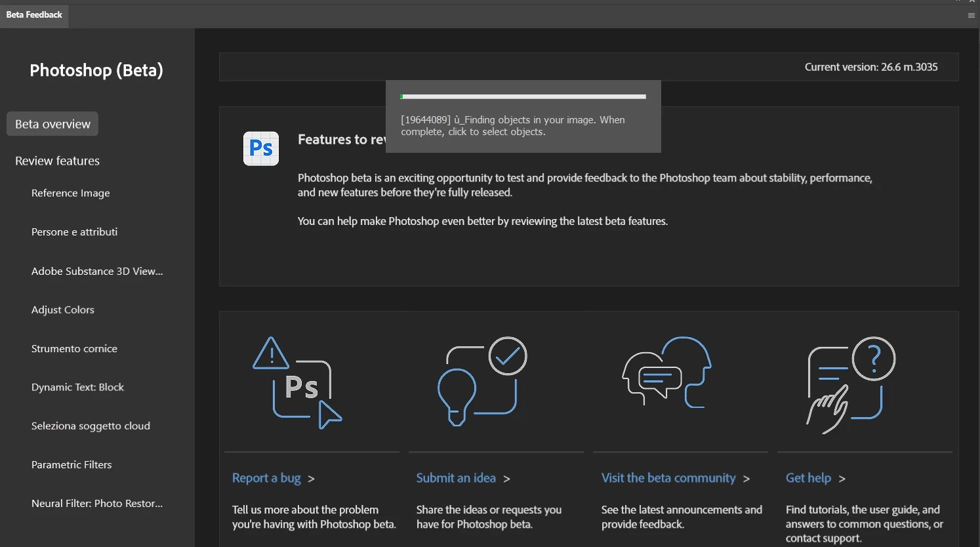Click the Photoshop Ps app icon

coord(261,148)
